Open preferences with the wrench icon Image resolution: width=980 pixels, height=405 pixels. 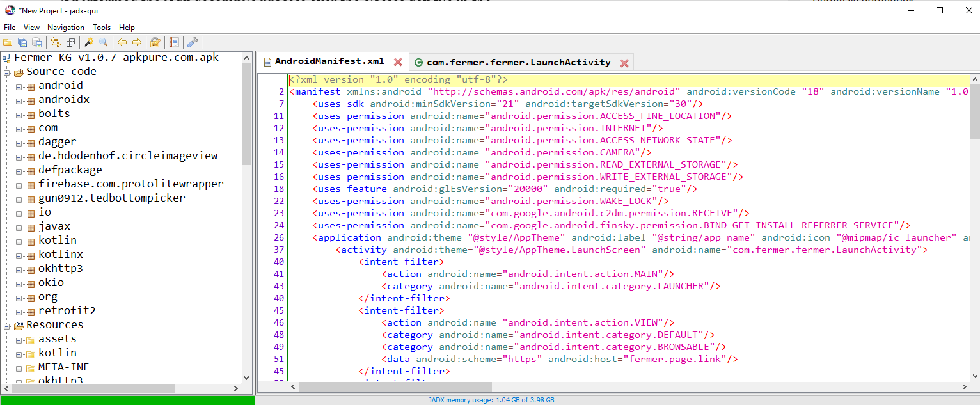click(192, 43)
